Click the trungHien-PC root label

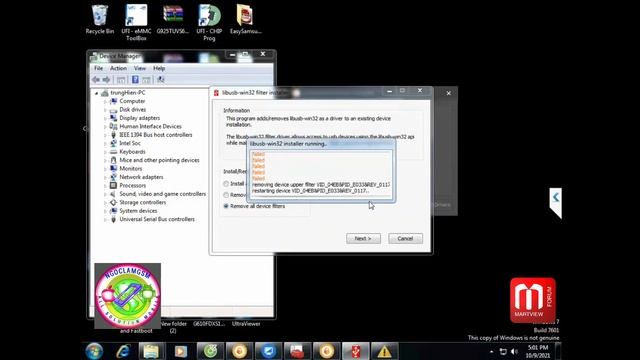click(x=128, y=93)
